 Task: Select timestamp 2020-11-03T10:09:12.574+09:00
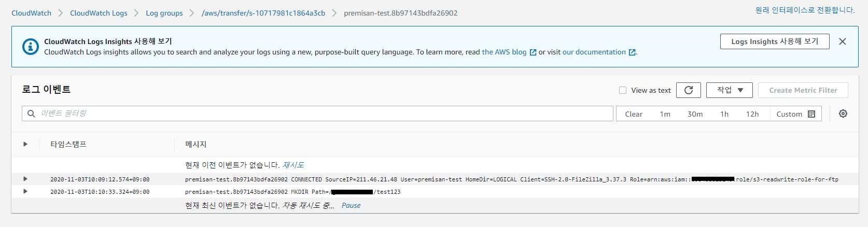[100, 179]
